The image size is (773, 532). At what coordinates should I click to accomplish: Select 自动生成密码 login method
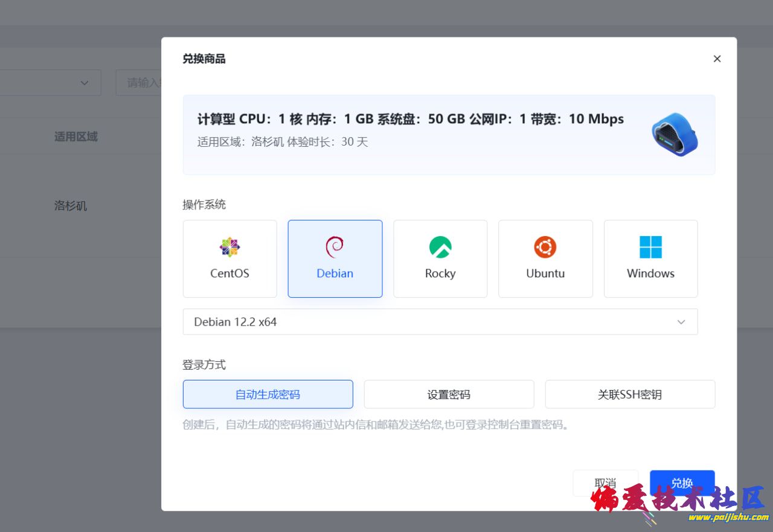coord(268,394)
